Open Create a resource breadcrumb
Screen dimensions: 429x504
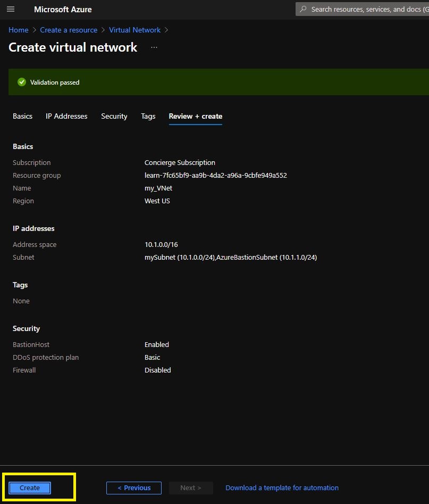pyautogui.click(x=69, y=30)
